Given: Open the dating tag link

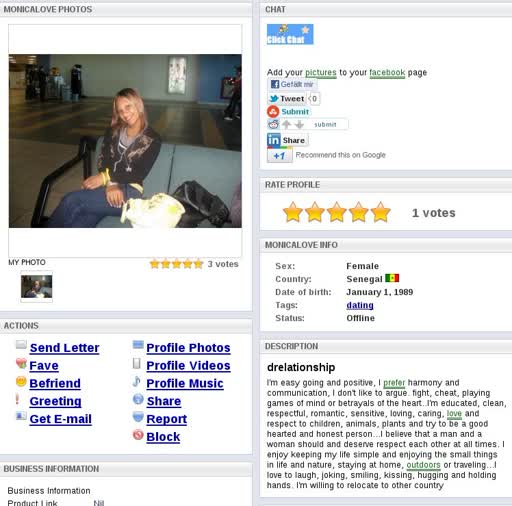Looking at the screenshot, I should tap(360, 305).
